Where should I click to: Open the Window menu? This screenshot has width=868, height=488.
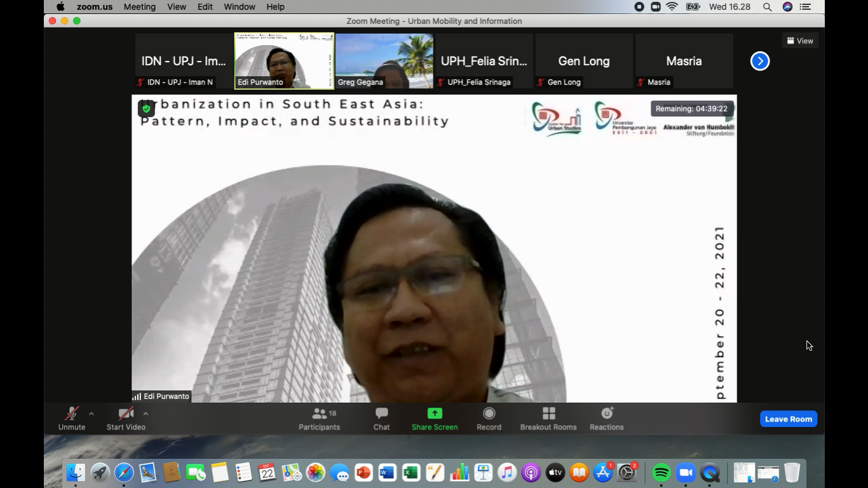click(x=240, y=6)
